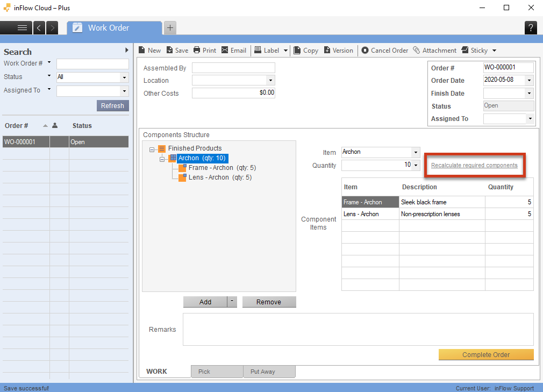
Task: Click the Add button
Action: 205,302
